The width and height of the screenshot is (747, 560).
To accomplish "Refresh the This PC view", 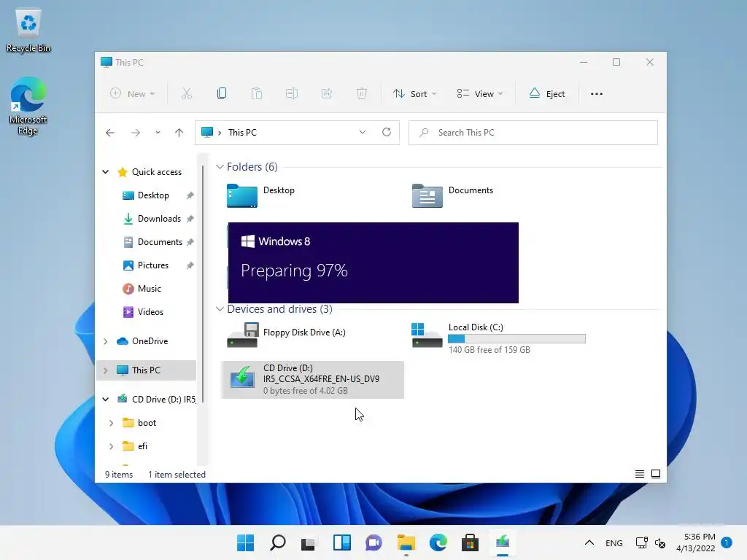I will point(387,133).
